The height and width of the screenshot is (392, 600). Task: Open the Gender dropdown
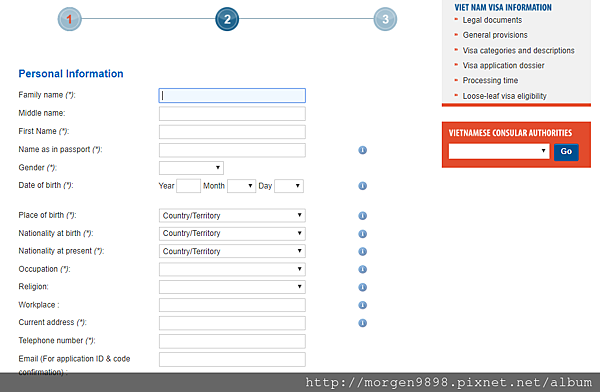point(191,168)
